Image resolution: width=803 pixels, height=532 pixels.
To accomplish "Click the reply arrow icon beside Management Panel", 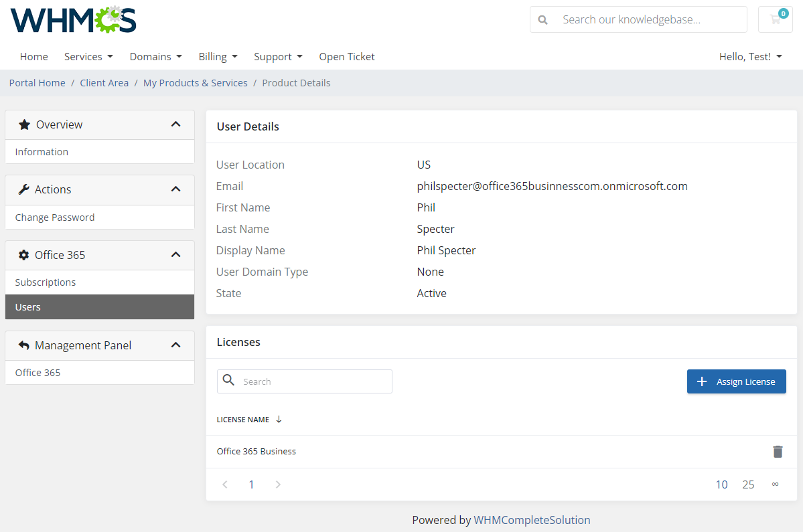I will point(23,345).
